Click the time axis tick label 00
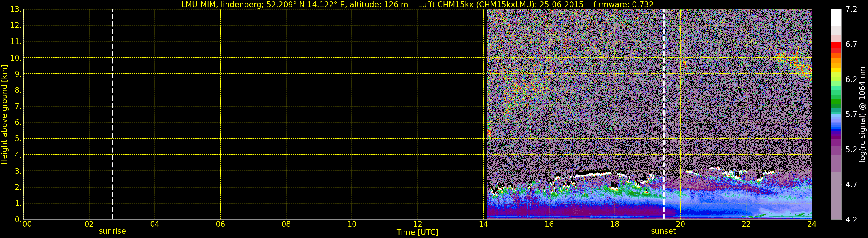 [27, 224]
